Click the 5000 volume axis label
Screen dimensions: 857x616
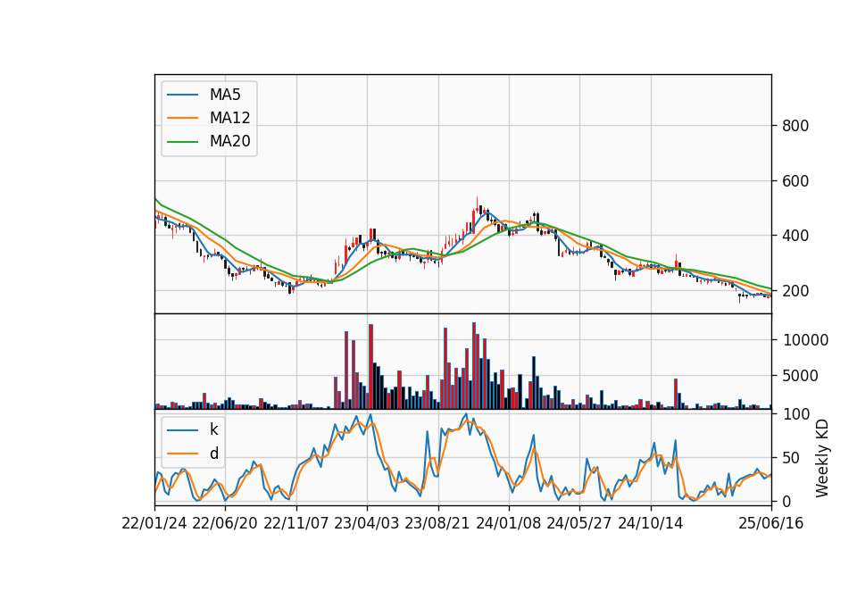[800, 376]
